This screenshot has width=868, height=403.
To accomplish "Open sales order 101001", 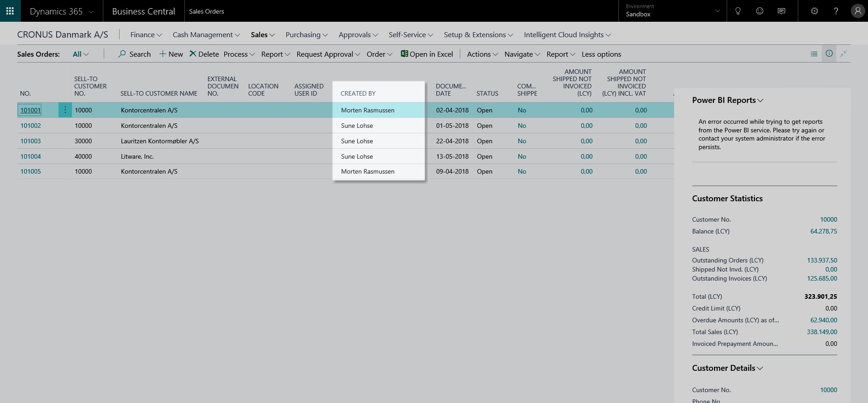I will pos(30,110).
